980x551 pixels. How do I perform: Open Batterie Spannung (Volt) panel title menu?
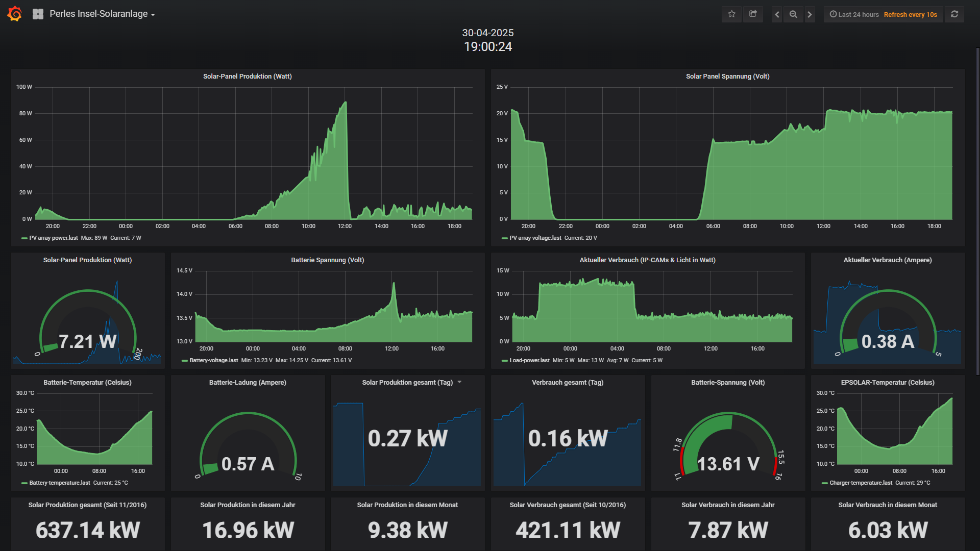tap(328, 260)
